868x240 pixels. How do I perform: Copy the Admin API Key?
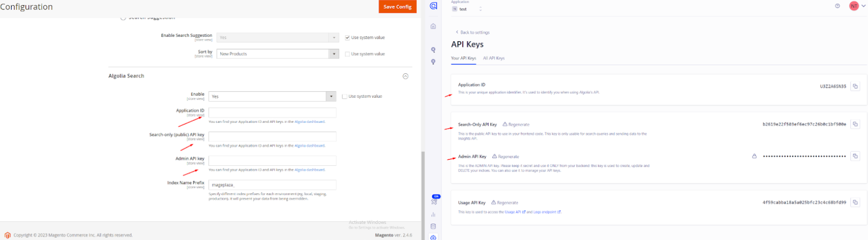point(855,156)
